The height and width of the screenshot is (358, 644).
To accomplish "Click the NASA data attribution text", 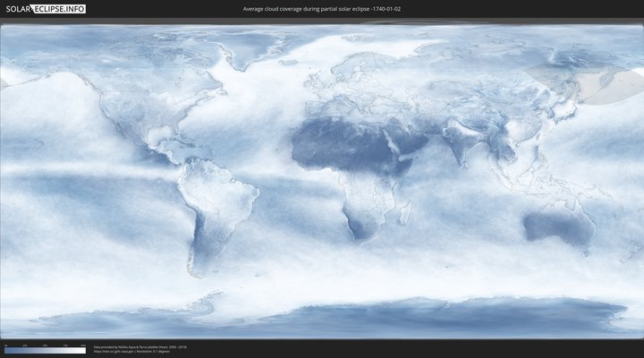I will click(140, 347).
